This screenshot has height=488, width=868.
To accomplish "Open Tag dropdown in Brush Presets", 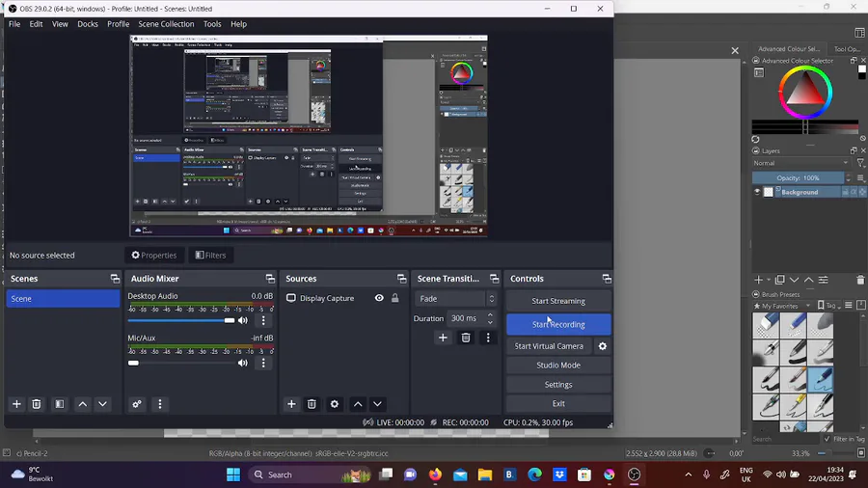I will pyautogui.click(x=828, y=306).
